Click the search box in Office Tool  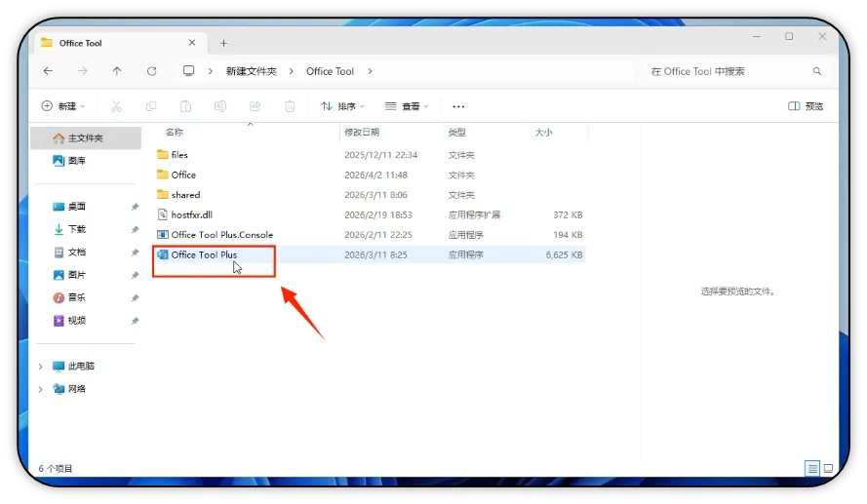pos(735,71)
